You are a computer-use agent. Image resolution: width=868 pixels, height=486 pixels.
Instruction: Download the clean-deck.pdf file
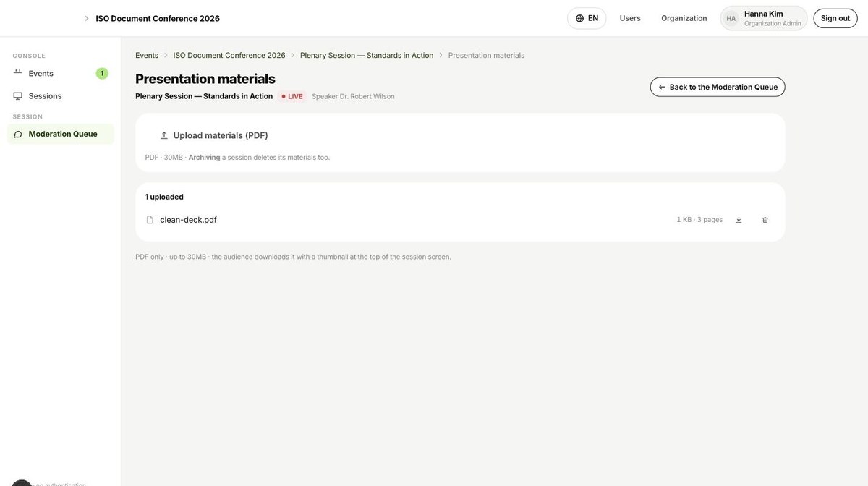(x=739, y=220)
